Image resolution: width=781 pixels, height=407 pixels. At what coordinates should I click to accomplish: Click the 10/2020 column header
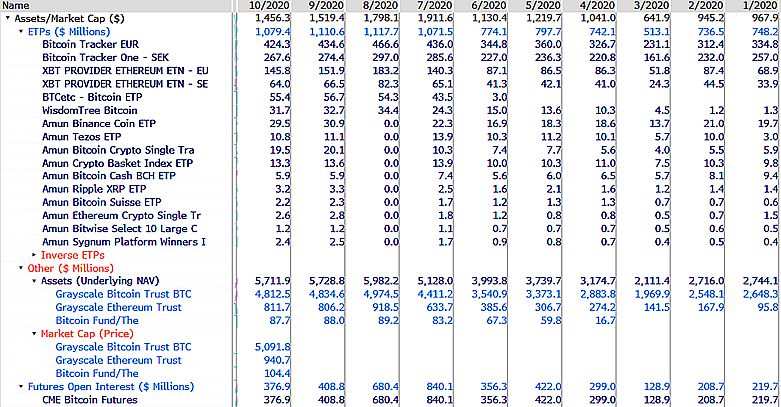[x=263, y=5]
